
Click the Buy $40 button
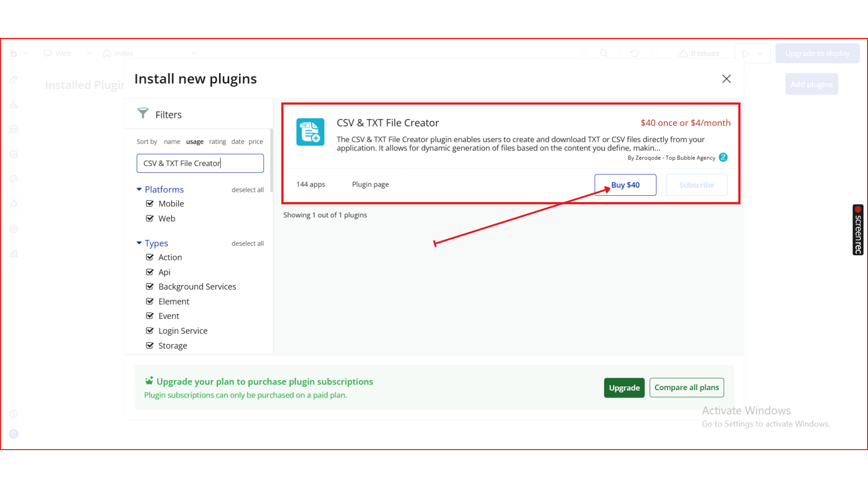[625, 185]
